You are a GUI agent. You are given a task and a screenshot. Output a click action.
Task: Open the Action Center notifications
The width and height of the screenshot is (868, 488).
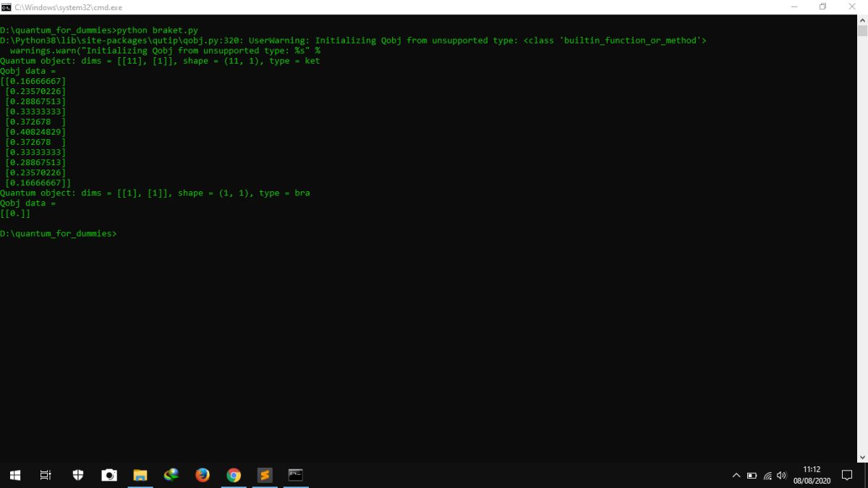(847, 476)
